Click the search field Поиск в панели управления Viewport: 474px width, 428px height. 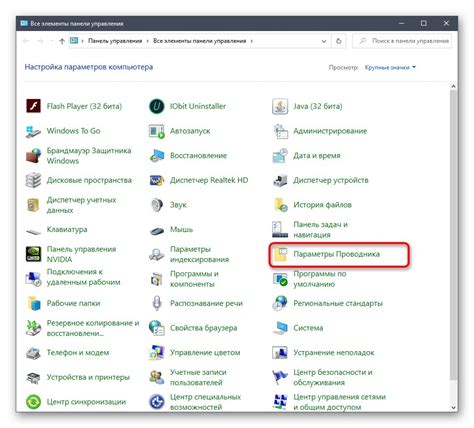402,41
